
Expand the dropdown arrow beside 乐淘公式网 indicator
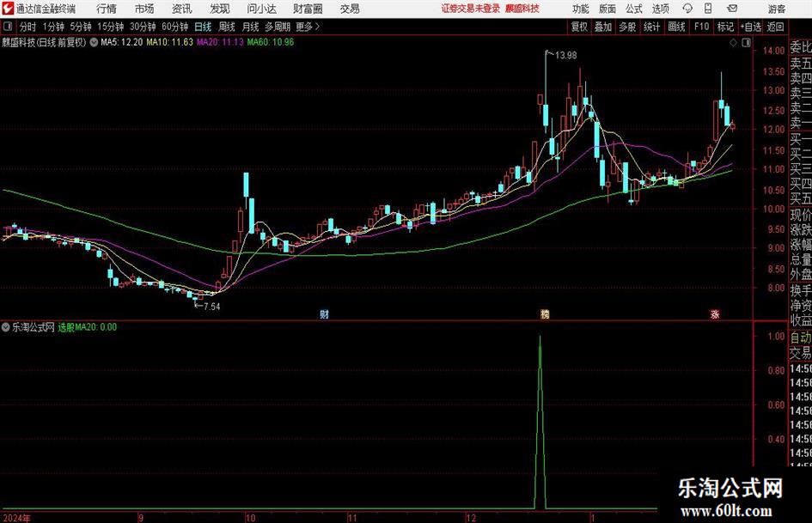(6, 327)
